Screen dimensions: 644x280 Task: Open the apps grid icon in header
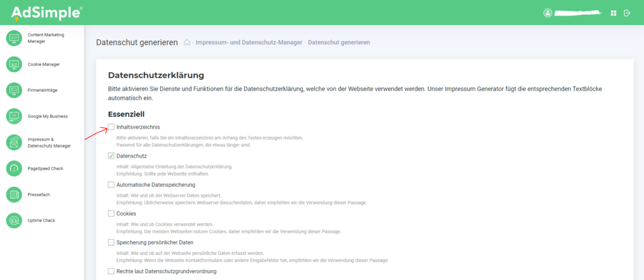tap(613, 12)
